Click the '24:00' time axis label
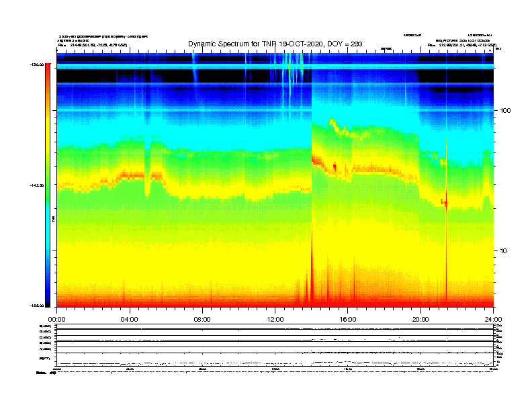Screen dimensions: 532x411 493,320
